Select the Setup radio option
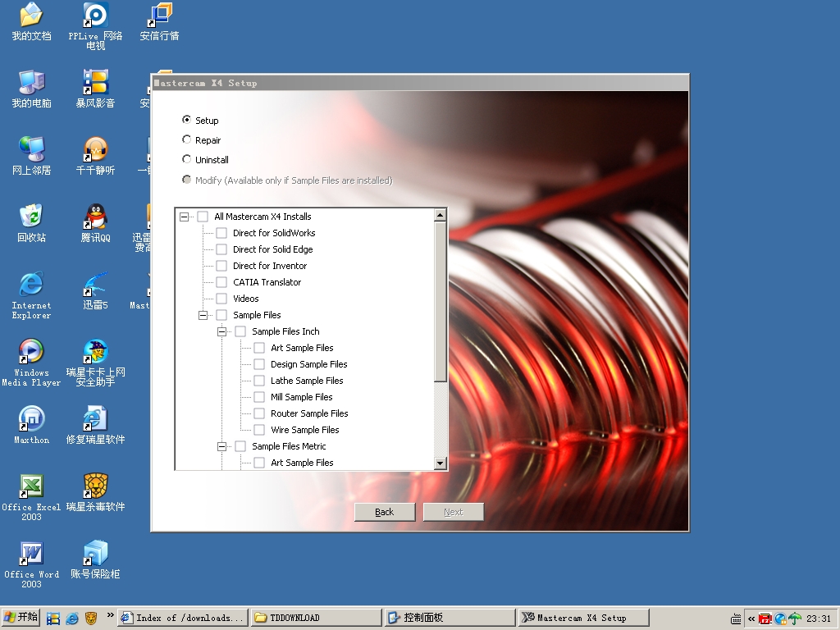The image size is (840, 630). (186, 120)
